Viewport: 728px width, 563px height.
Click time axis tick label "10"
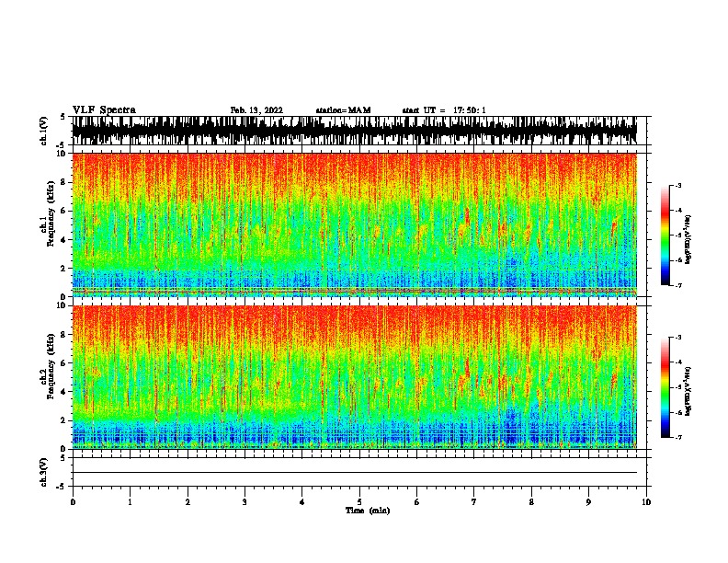[646, 502]
